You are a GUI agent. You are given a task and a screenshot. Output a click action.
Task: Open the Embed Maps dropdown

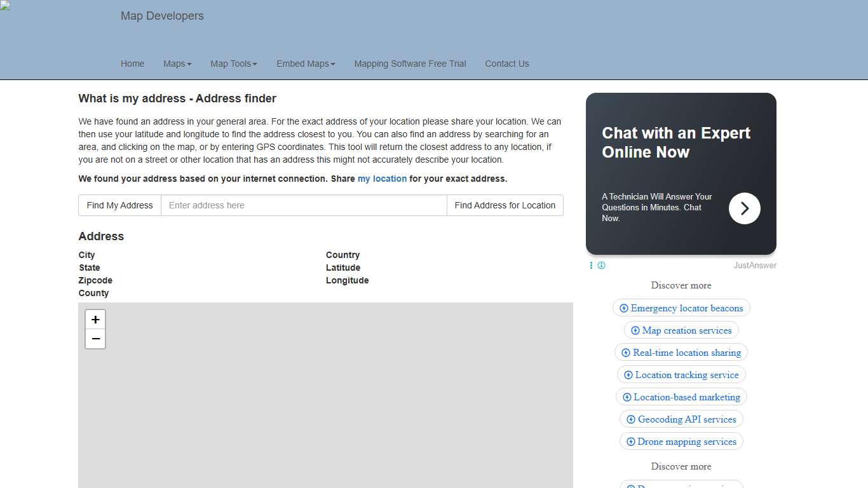click(306, 64)
